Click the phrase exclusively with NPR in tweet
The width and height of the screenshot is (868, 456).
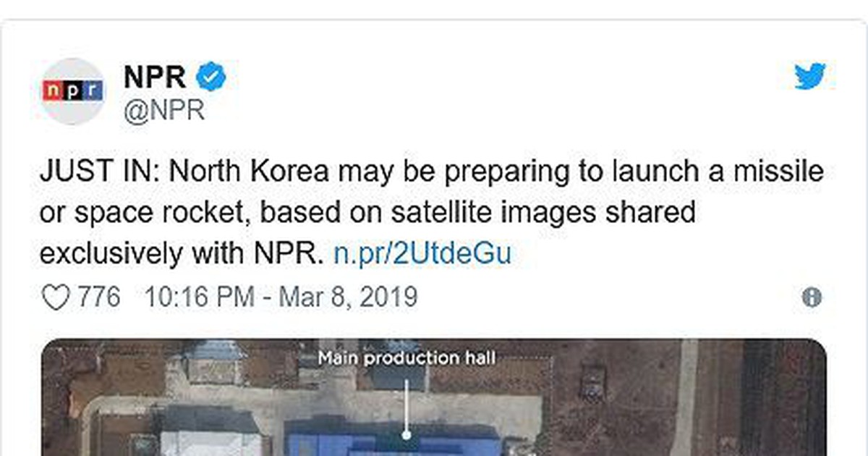click(179, 254)
